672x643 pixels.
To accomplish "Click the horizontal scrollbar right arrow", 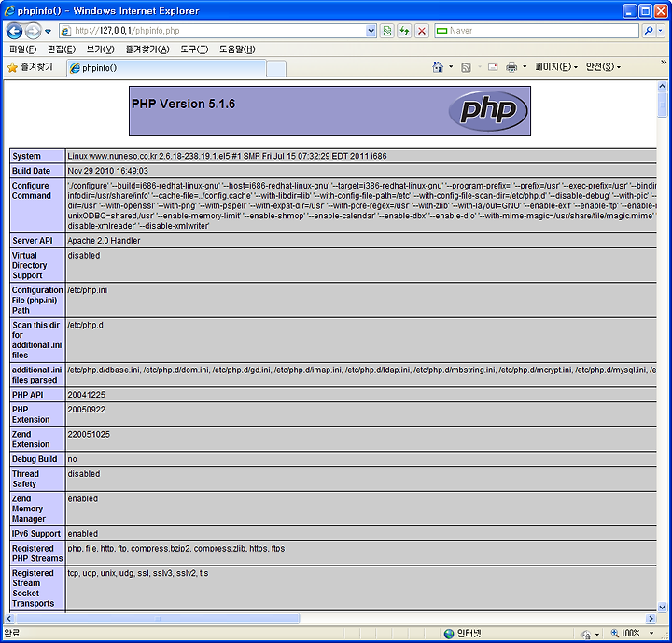I will 651,619.
